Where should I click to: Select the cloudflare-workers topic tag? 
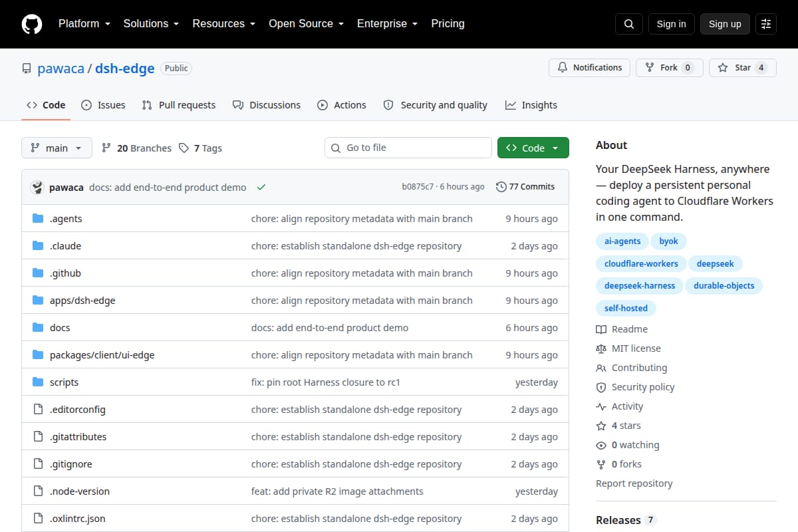coord(641,264)
